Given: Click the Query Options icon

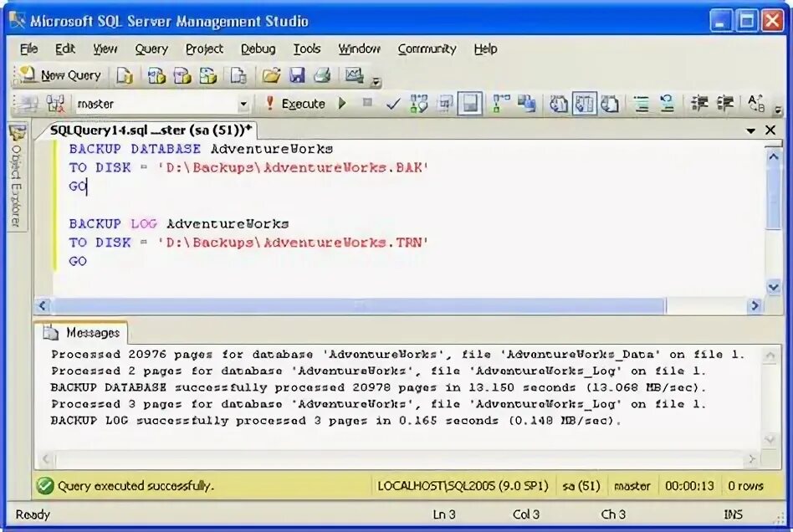Looking at the screenshot, I should (x=444, y=104).
